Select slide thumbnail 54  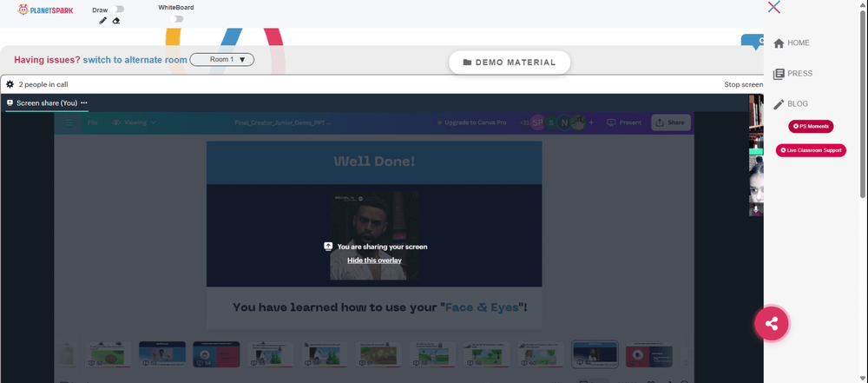coord(216,353)
